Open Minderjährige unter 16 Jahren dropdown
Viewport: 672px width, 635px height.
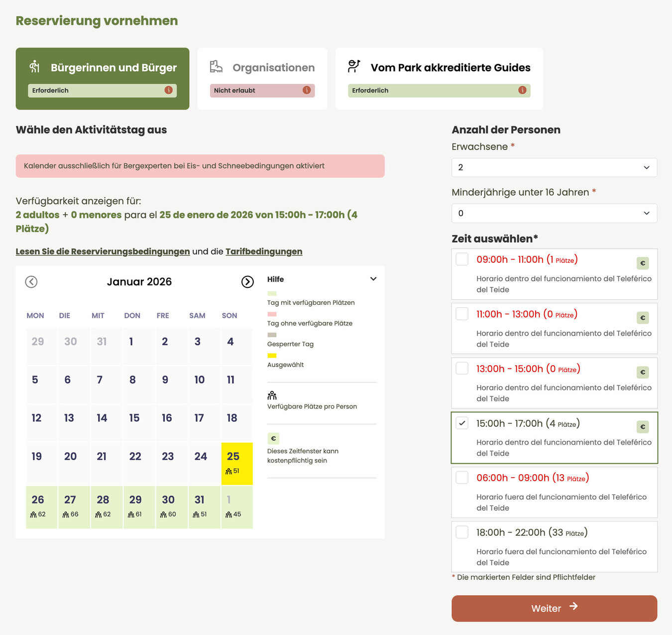point(554,213)
